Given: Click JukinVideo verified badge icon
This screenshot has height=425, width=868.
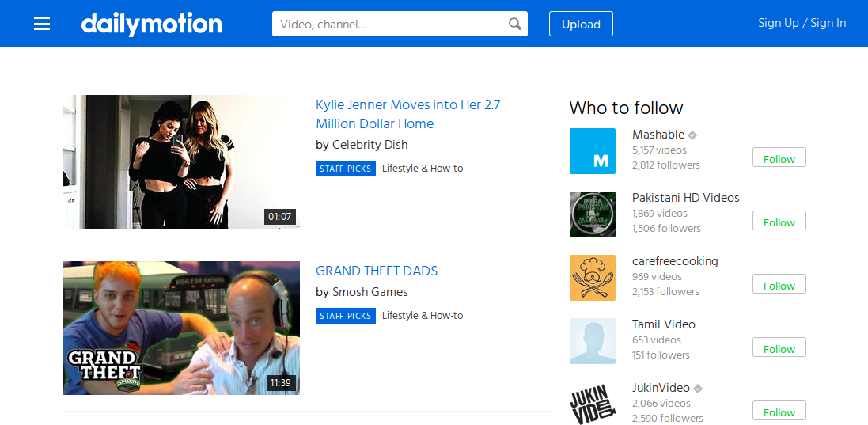Looking at the screenshot, I should pyautogui.click(x=698, y=388).
